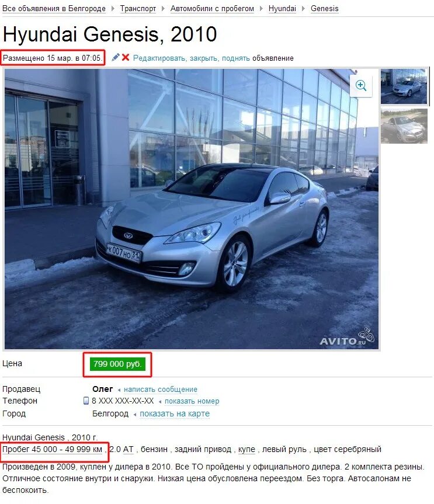Click the купе body type link

(246, 449)
